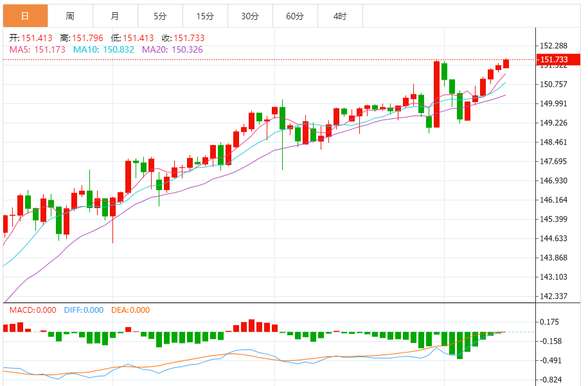The width and height of the screenshot is (588, 386).
Task: Click the 142.337 price axis label
Action: (x=553, y=296)
